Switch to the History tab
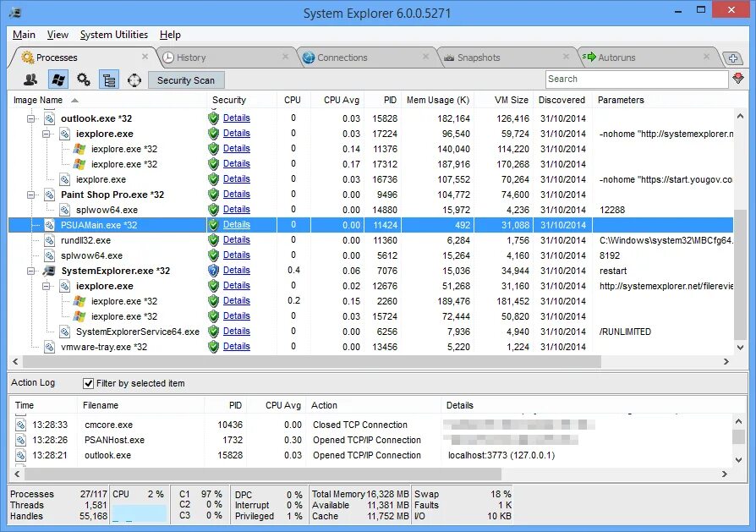Screen dimensions: 756x532 coord(191,58)
